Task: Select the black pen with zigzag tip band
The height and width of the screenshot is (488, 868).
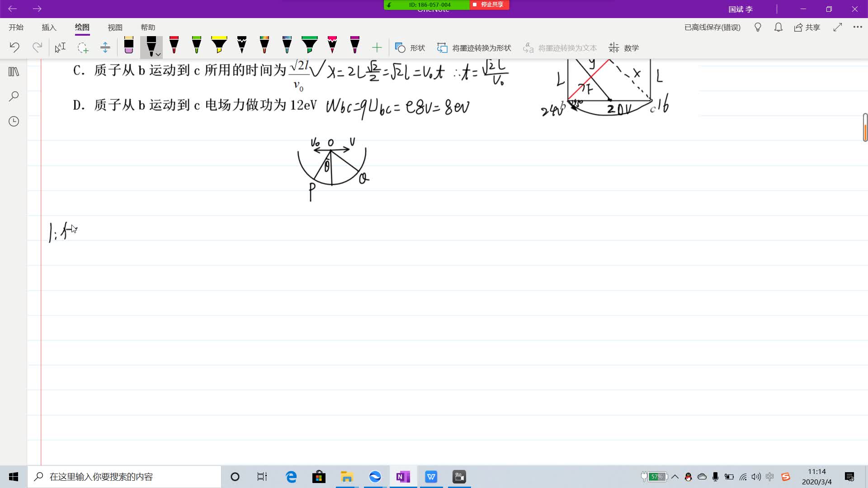Action: pyautogui.click(x=242, y=45)
